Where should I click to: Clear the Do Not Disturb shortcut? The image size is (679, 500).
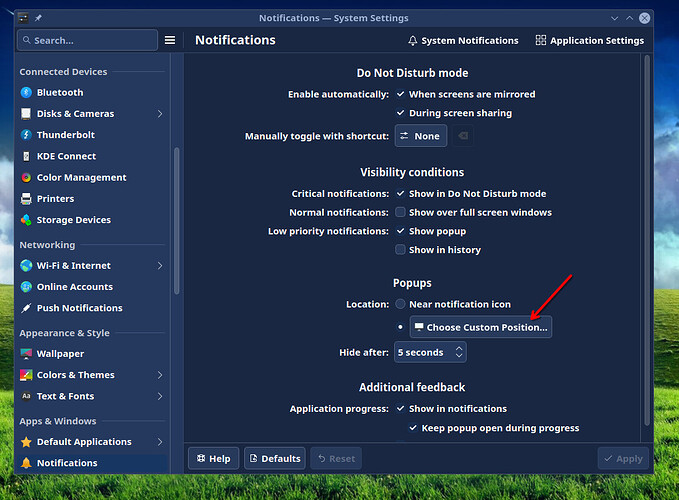click(462, 136)
